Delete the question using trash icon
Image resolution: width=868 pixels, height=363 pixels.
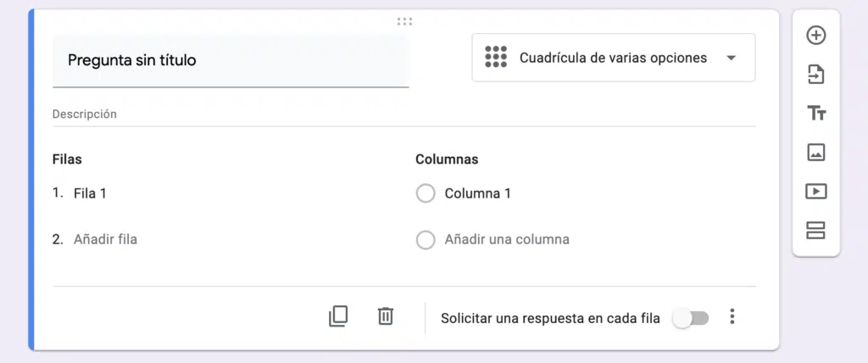click(x=386, y=316)
